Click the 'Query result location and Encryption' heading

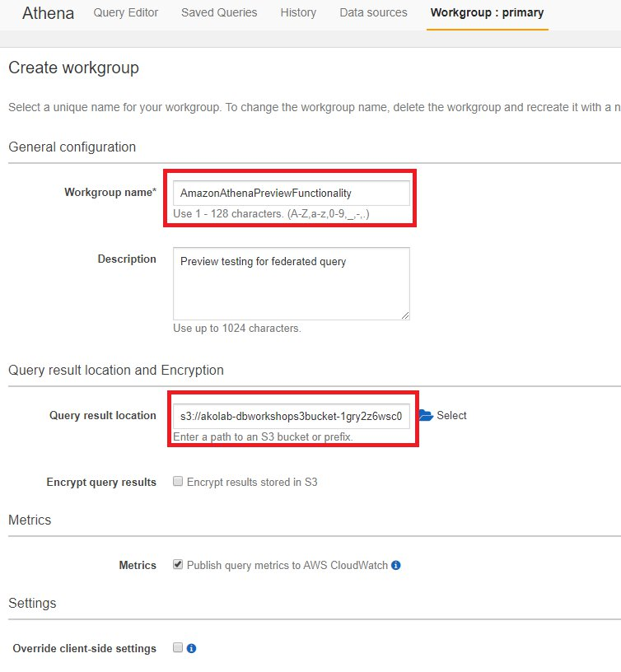click(x=116, y=370)
